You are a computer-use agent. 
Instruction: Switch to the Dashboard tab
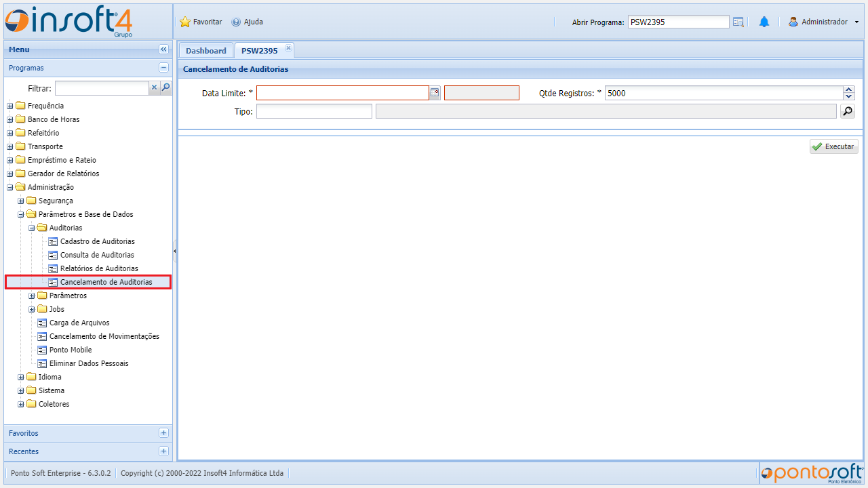[x=205, y=51]
